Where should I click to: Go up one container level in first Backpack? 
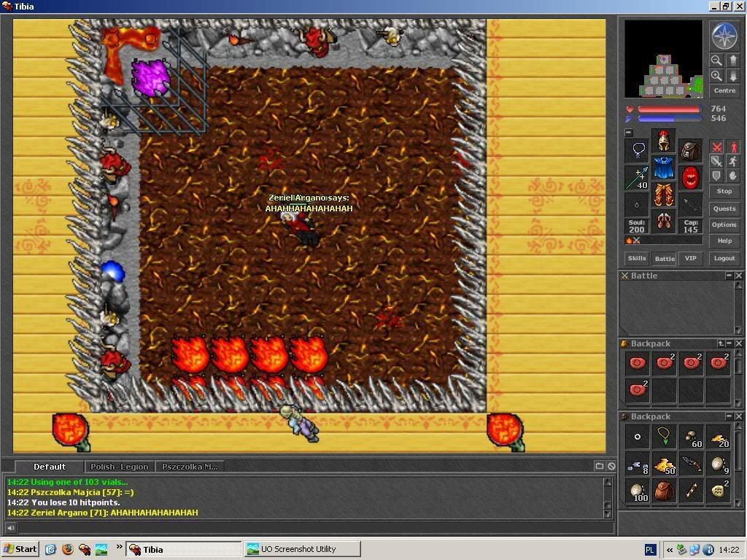pos(721,343)
